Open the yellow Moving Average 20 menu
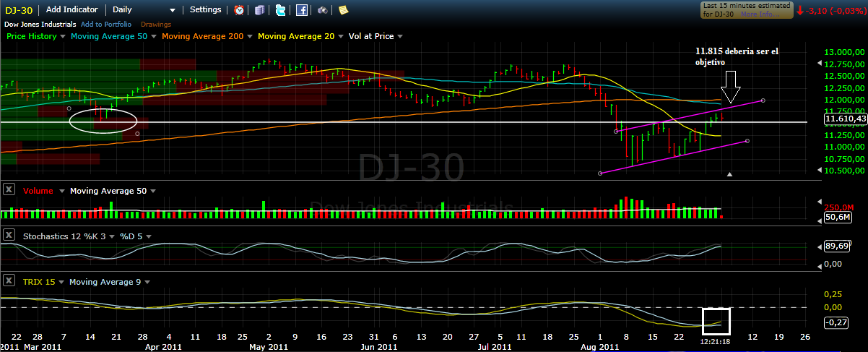868x352 pixels. 301,36
